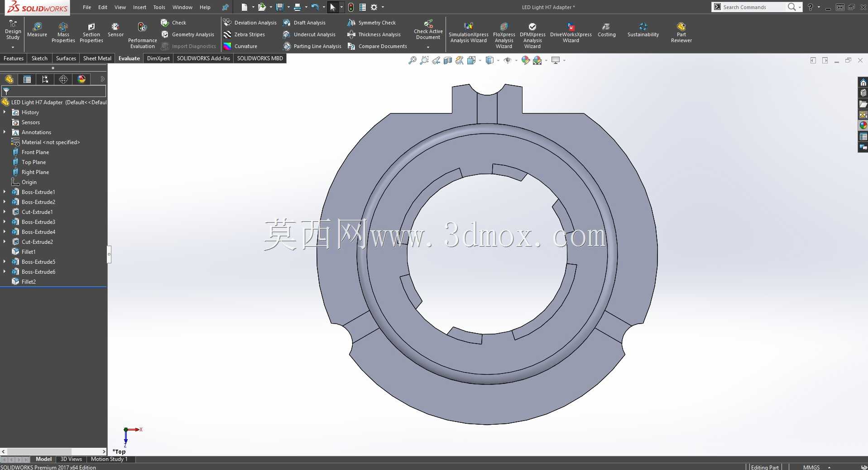This screenshot has height=470, width=868.
Task: Launch DFMXpress Analysis Wizard
Action: (x=532, y=36)
